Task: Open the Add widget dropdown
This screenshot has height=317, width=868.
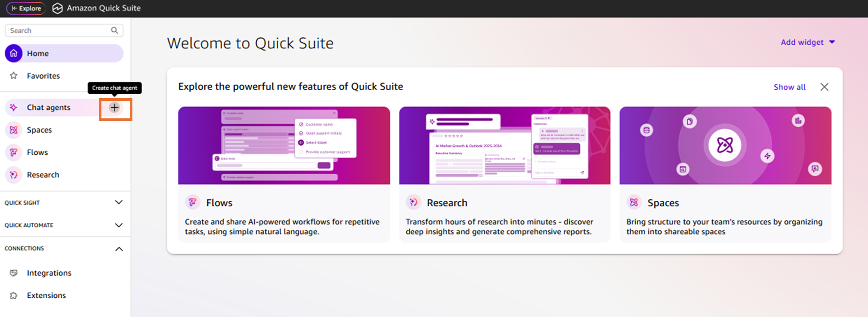Action: point(807,42)
